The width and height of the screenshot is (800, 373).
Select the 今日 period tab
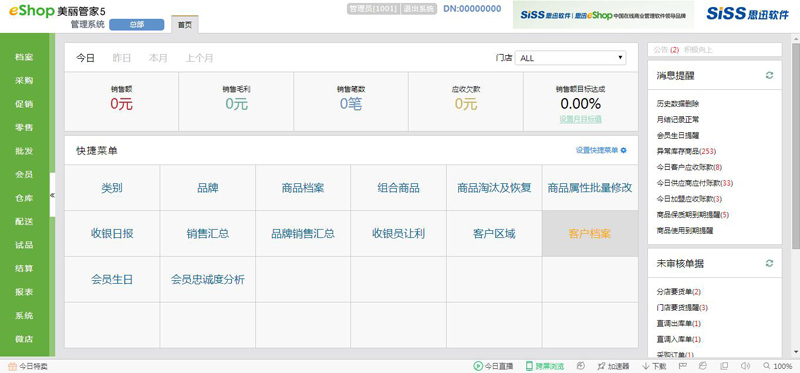(x=85, y=58)
